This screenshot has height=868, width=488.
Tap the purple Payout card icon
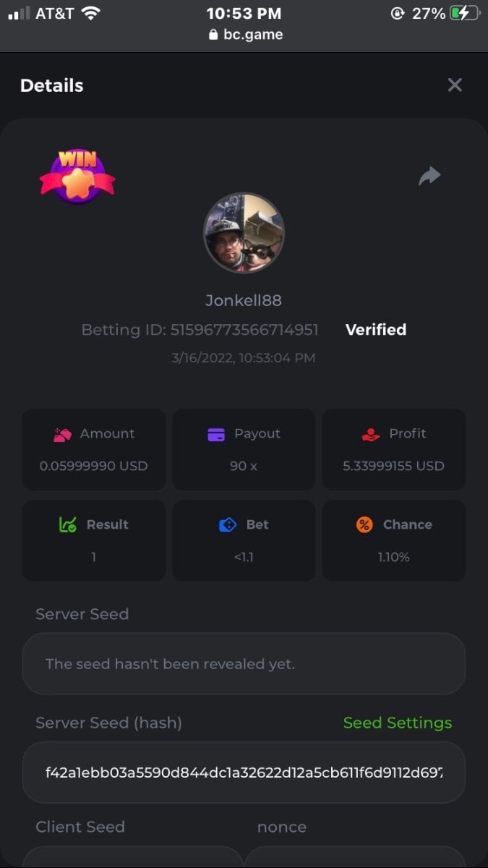point(216,434)
